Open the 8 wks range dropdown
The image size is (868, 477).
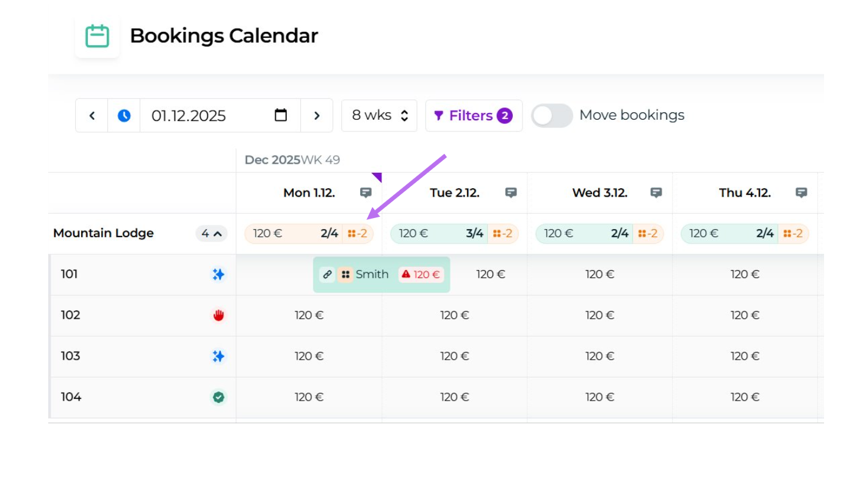pos(379,115)
